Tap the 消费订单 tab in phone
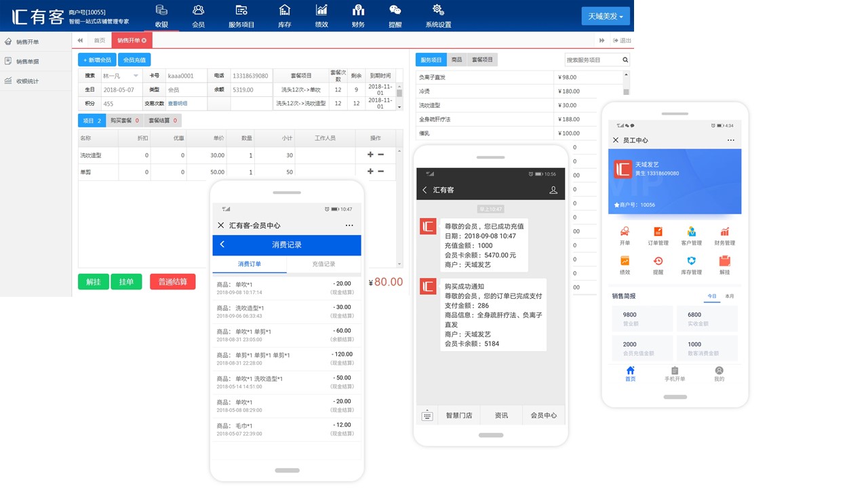Image resolution: width=868 pixels, height=488 pixels. click(x=250, y=264)
